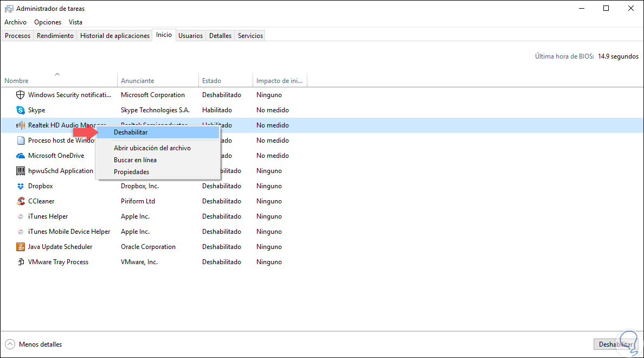Switch to the Usuarios tab
This screenshot has height=358, width=644.
pyautogui.click(x=191, y=36)
